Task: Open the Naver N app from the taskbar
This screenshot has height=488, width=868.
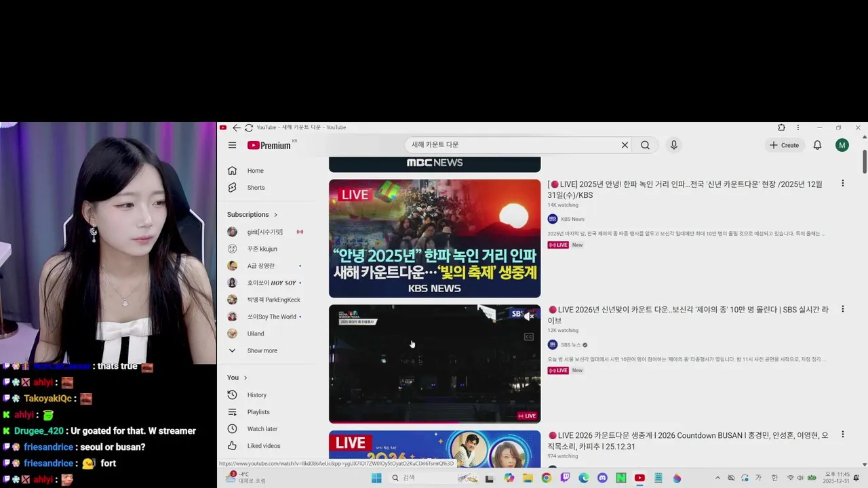Action: pyautogui.click(x=620, y=478)
